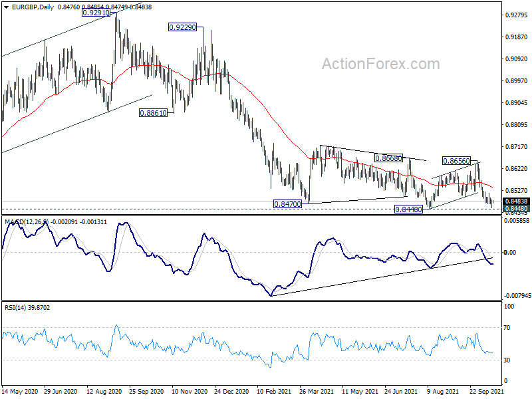
Task: Click the 14 May 2020 date label
Action: 20,391
